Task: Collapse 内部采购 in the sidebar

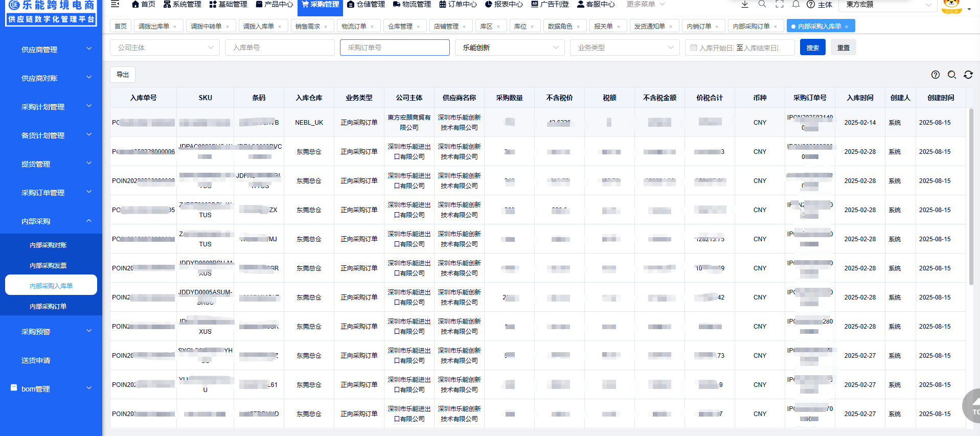Action: pos(51,221)
